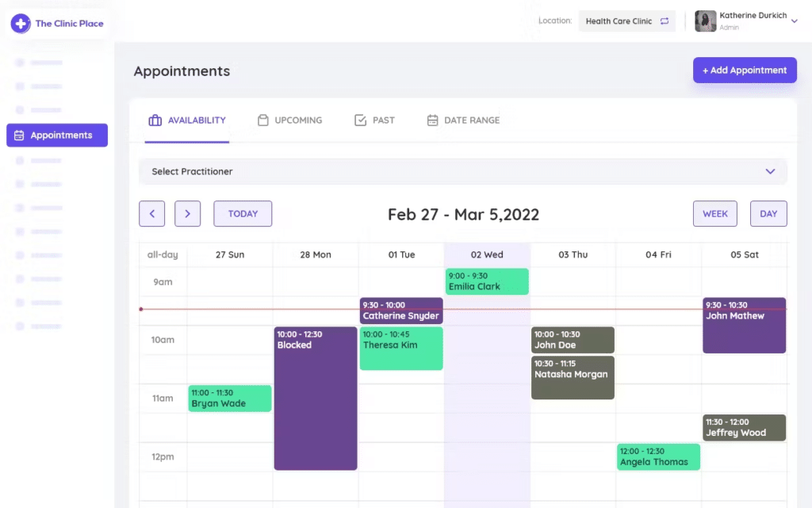The width and height of the screenshot is (812, 508).
Task: Jump to today using the TODAY button
Action: coord(242,213)
